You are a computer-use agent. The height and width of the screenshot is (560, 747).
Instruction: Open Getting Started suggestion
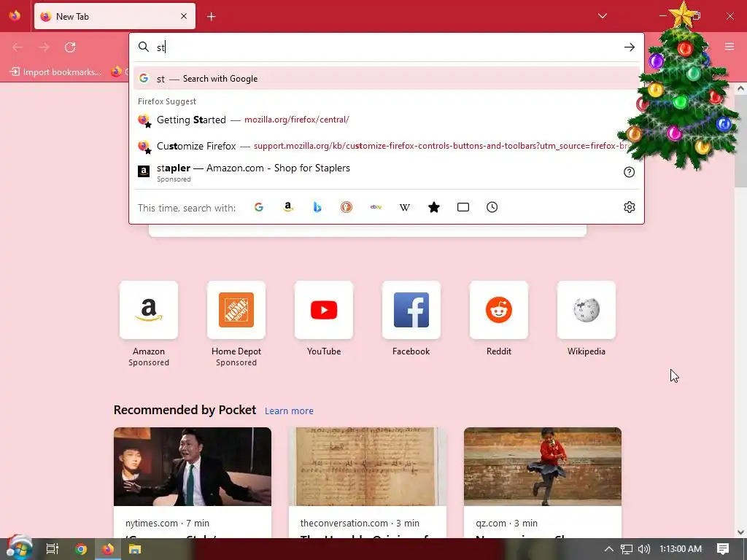387,120
